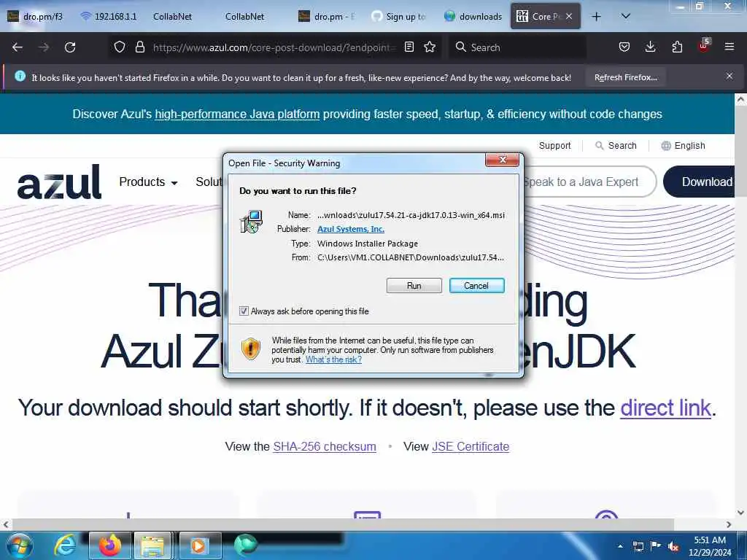Screen dimensions: 747x560
Task: Click the blue info icon in notification bar
Action: [x=20, y=76]
